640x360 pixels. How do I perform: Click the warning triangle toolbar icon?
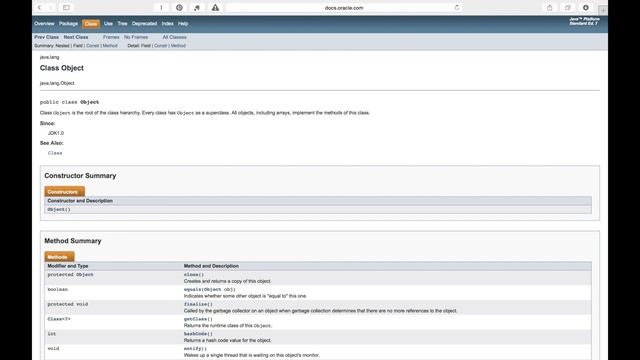215,7
